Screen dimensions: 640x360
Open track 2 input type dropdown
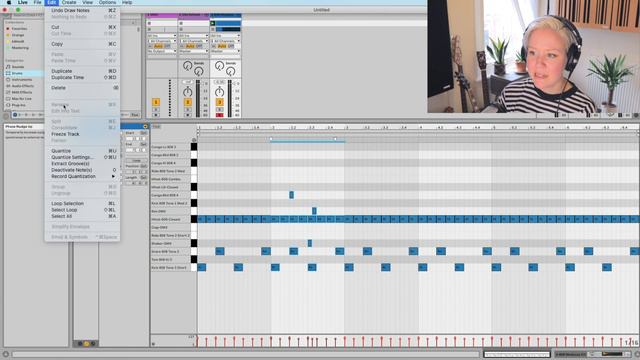click(x=193, y=36)
